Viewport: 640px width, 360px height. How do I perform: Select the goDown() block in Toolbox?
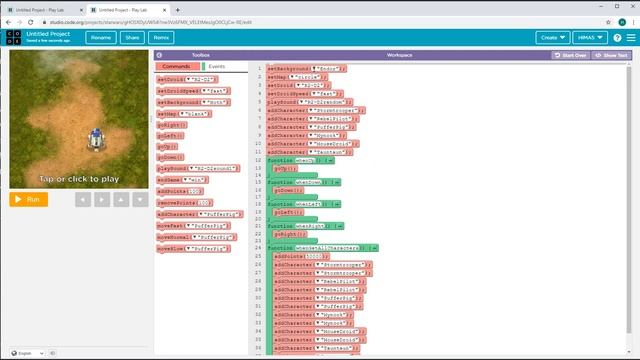point(170,157)
